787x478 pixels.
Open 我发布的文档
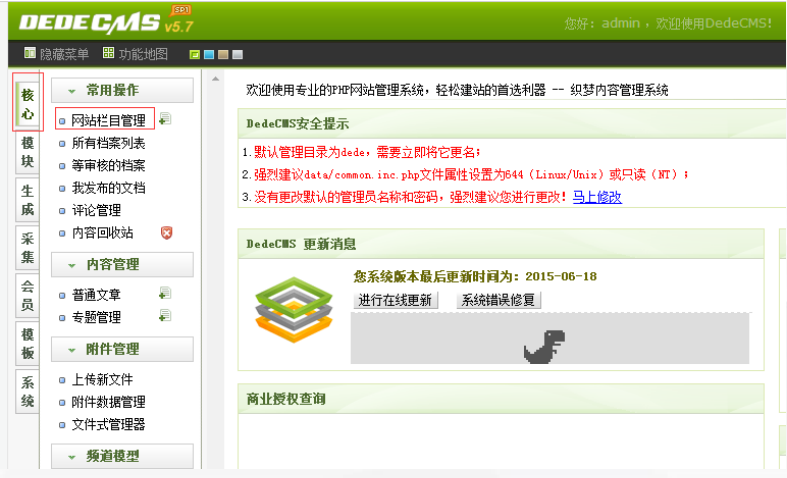[108, 188]
